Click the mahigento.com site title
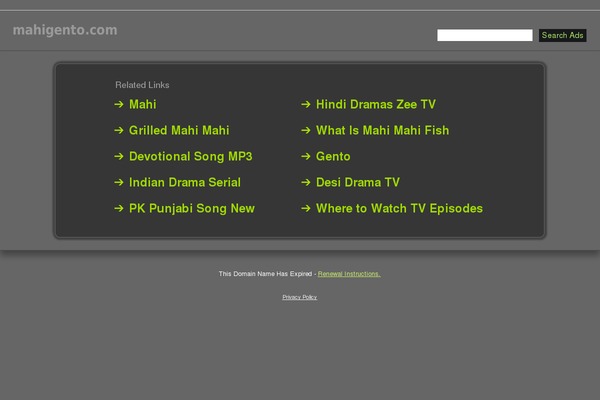 pos(65,30)
